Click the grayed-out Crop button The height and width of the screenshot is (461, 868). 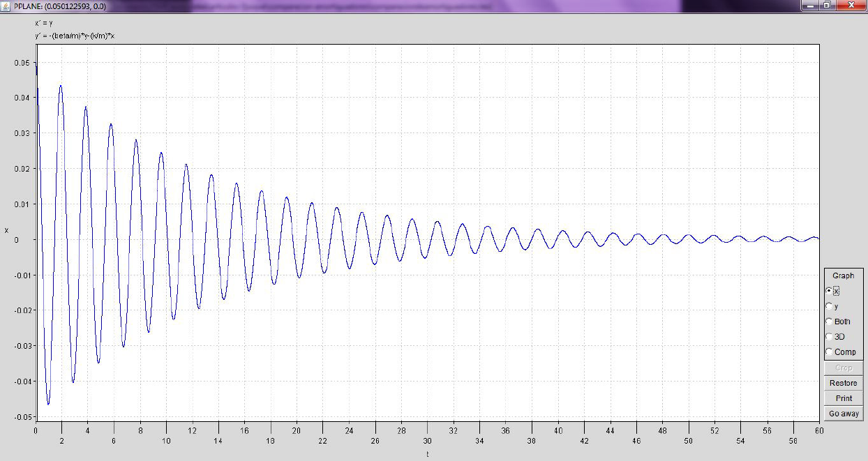point(844,368)
